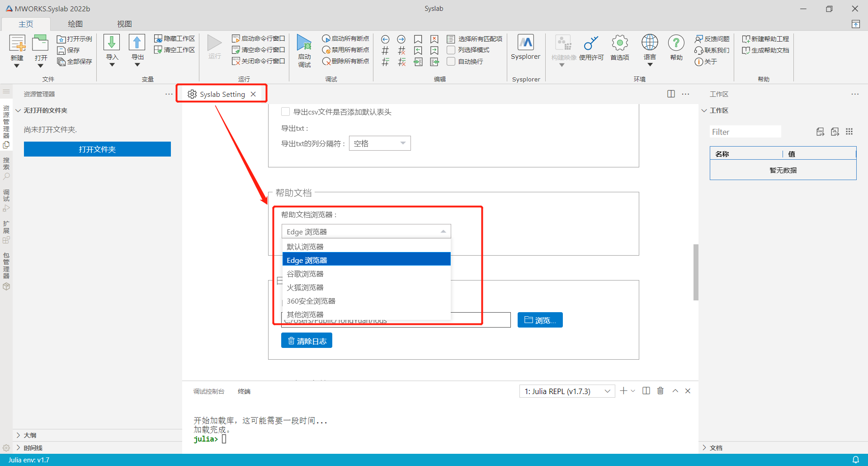
Task: Switch to the 终端 tab
Action: point(244,391)
